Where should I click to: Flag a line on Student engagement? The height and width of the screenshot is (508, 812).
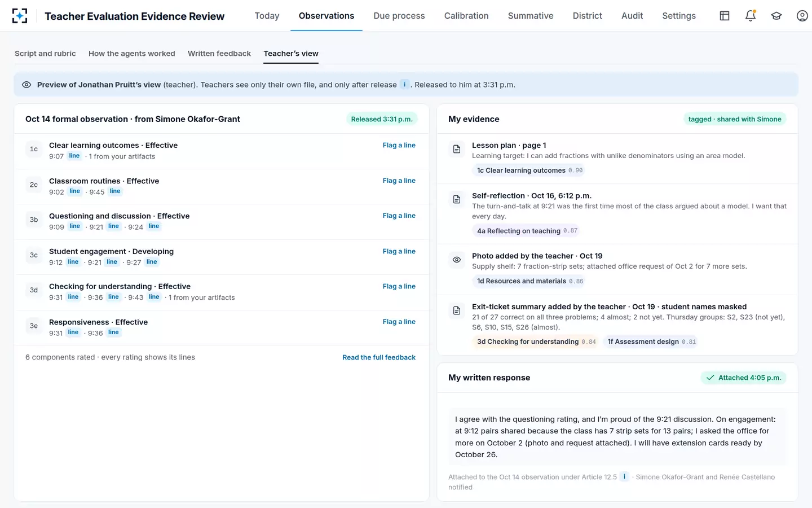(x=399, y=251)
